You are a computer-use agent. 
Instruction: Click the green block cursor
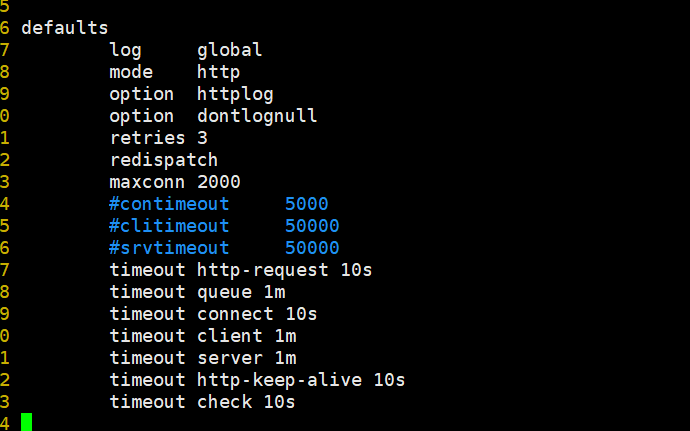26,422
